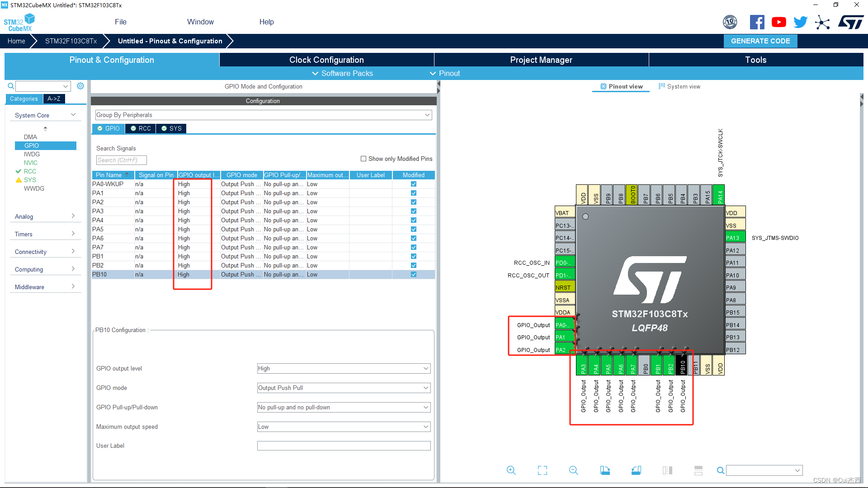Toggle Modified checkbox for PA7
This screenshot has width=868, height=488.
(x=414, y=247)
